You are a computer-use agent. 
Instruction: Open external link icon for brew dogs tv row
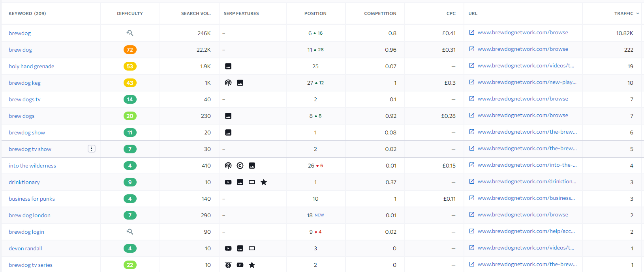coord(471,99)
